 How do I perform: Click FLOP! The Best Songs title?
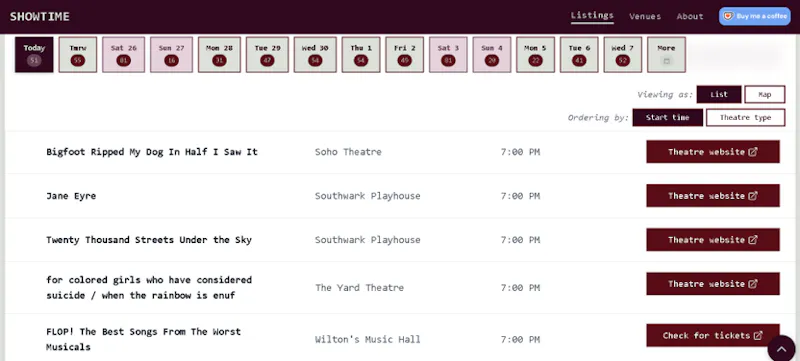(143, 339)
